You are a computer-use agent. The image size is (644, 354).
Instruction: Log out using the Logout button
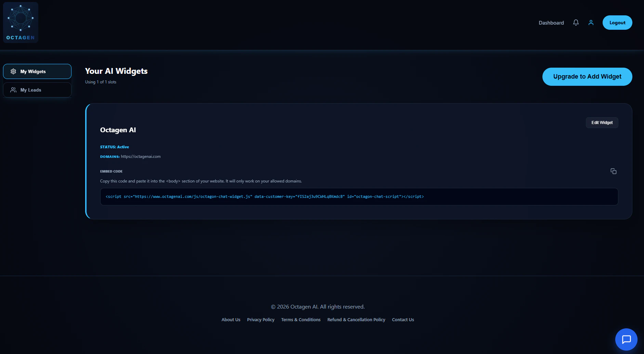pos(617,23)
